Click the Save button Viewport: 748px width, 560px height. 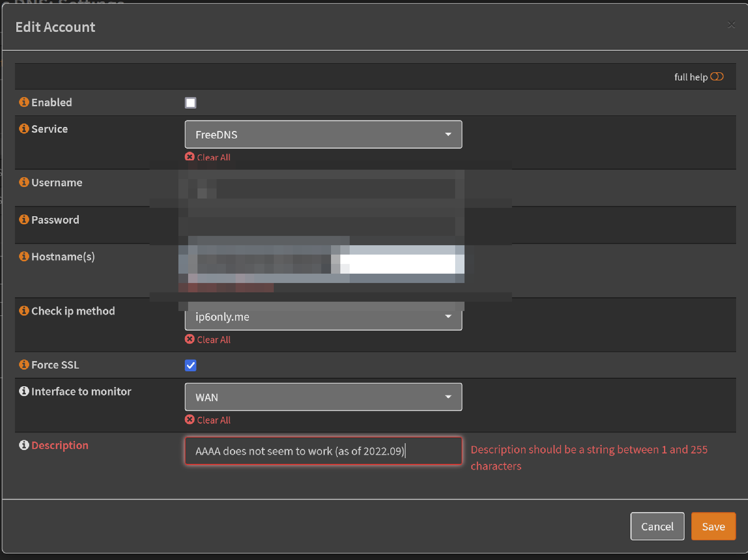[713, 526]
